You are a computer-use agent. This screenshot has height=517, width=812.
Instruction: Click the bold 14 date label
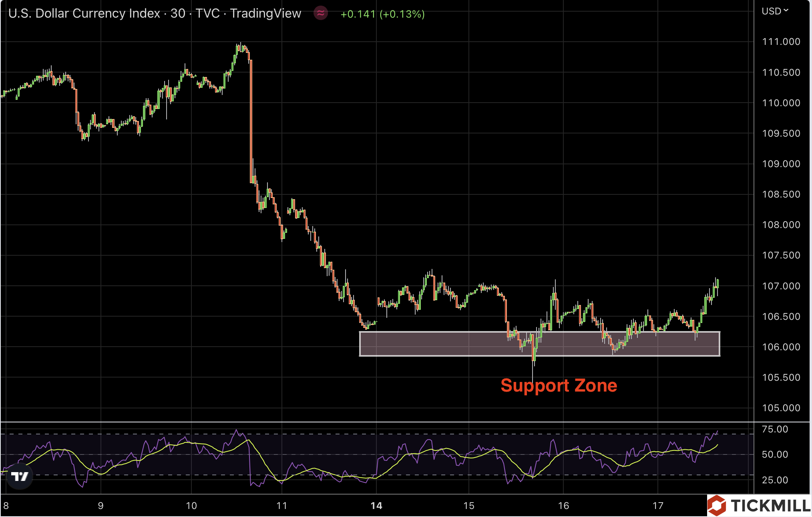[376, 506]
